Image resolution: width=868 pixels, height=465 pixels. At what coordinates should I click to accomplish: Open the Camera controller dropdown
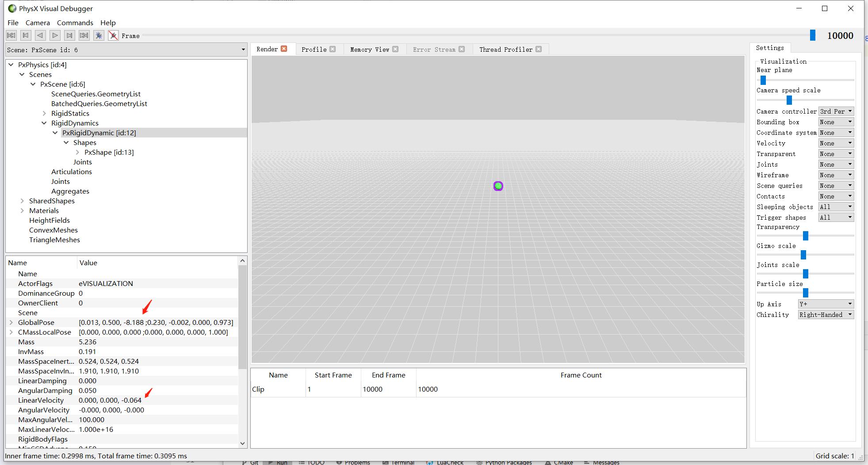coord(836,111)
